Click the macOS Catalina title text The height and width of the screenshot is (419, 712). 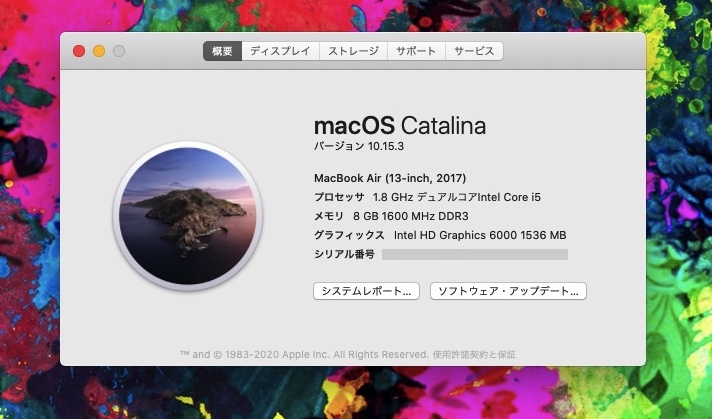(400, 126)
